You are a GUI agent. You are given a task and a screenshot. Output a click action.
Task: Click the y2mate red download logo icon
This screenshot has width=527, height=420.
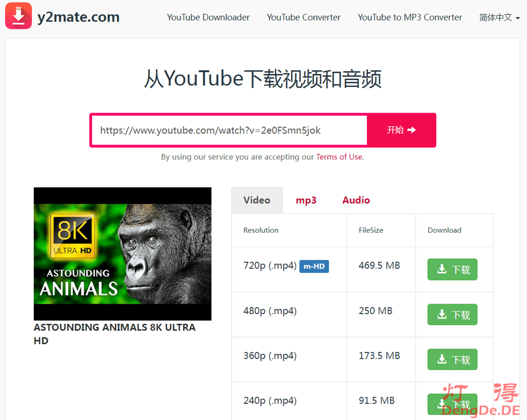[x=19, y=16]
